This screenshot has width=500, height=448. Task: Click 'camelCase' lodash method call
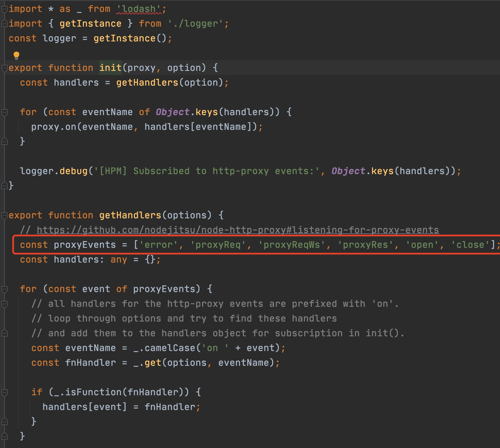click(x=170, y=348)
